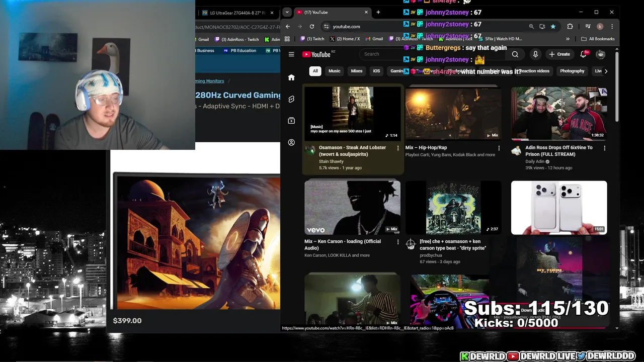Viewport: 644px width, 362px height.
Task: Open the (2) Home / X bookmark
Action: pos(345,39)
